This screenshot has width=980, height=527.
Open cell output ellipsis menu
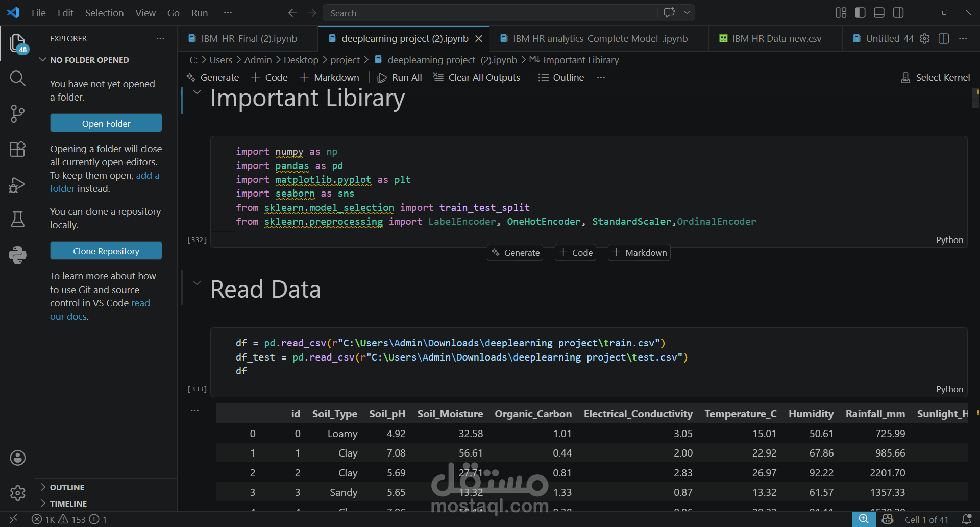(194, 410)
